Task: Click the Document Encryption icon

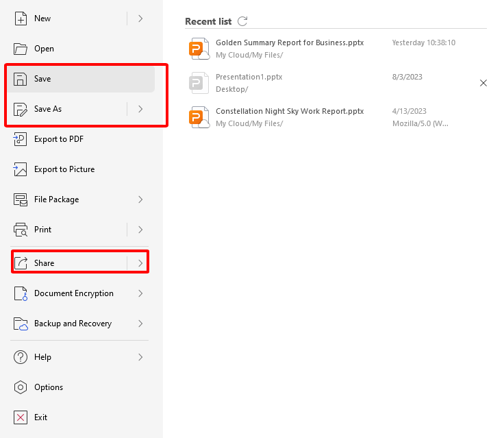Action: tap(21, 293)
